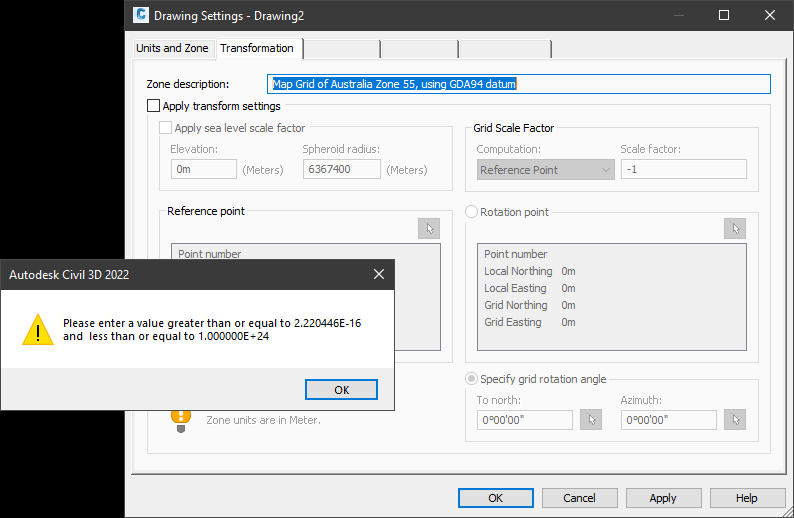Click Grid Easting row in rotation point list
This screenshot has width=794, height=518.
point(611,323)
